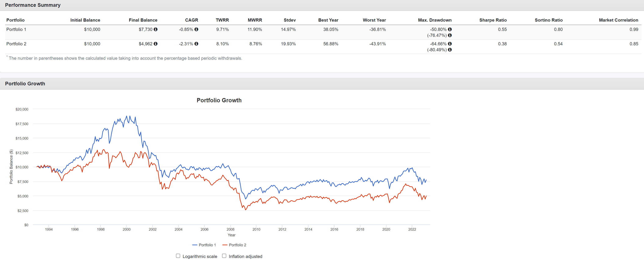Show details for Portfolio 1's -50.80% Max Drawdown
644x266 pixels.
tap(450, 29)
